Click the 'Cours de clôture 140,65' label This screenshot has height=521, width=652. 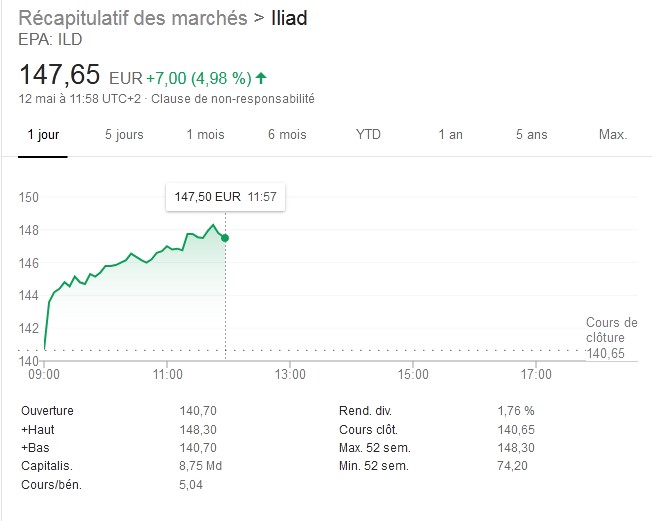click(x=611, y=338)
